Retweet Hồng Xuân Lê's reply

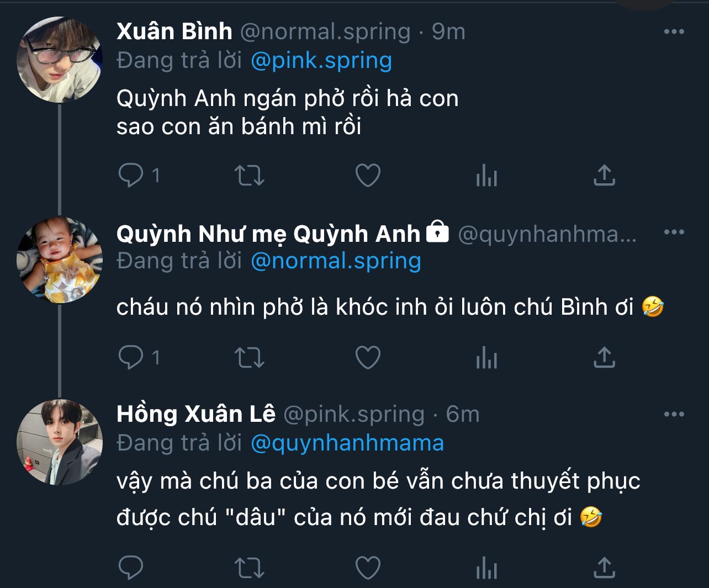coord(250,568)
